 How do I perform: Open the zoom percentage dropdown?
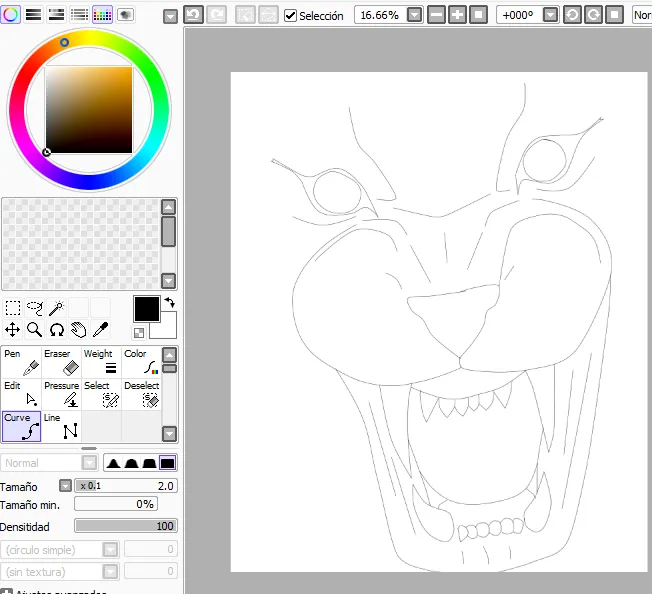tap(415, 15)
